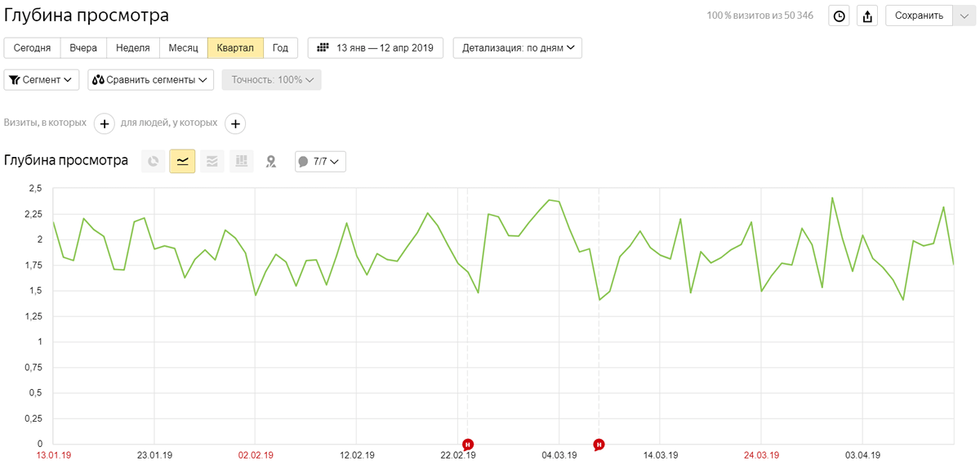Switch to stacked area chart icon

coord(212,162)
